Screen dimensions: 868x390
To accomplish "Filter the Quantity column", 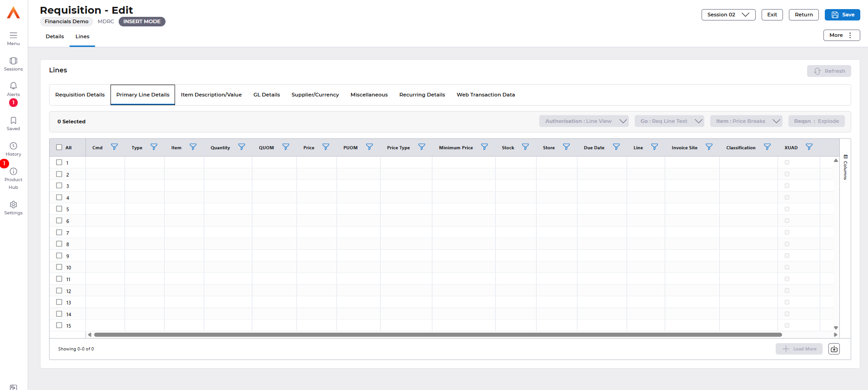I will [242, 147].
